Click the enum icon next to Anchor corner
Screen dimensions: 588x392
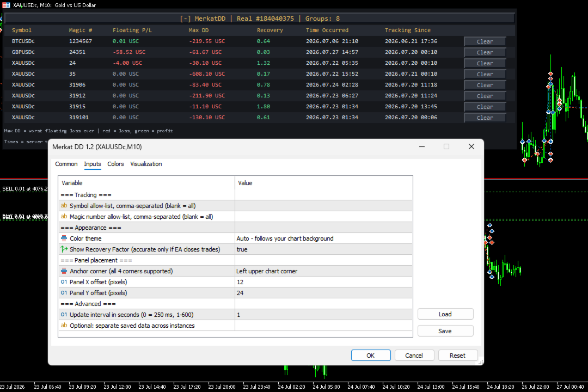click(x=64, y=271)
